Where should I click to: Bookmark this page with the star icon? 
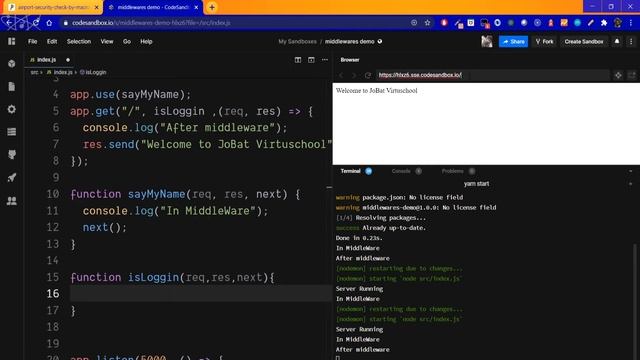(x=427, y=23)
